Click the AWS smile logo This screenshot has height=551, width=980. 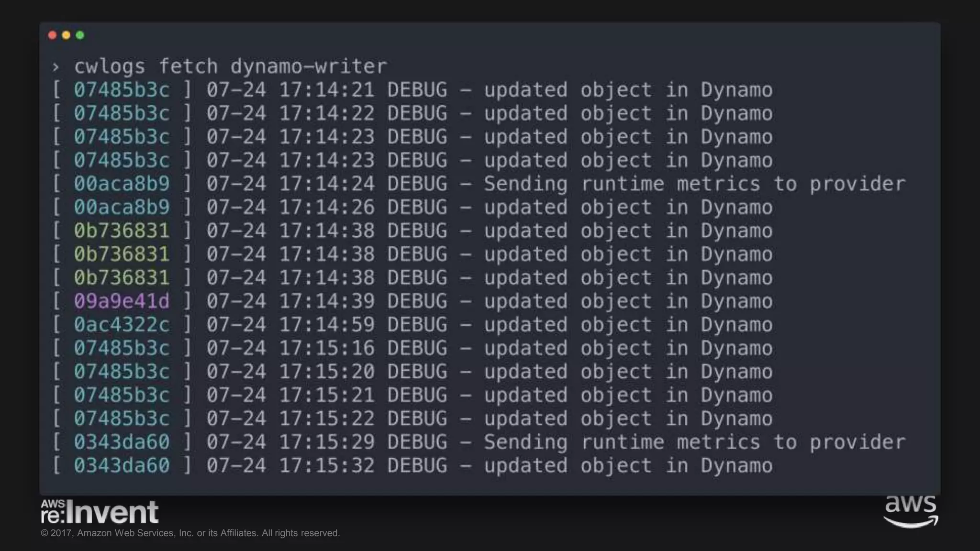pos(911,512)
